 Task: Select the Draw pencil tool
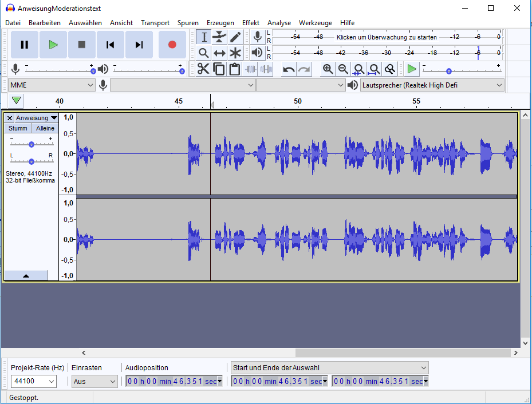(x=235, y=37)
